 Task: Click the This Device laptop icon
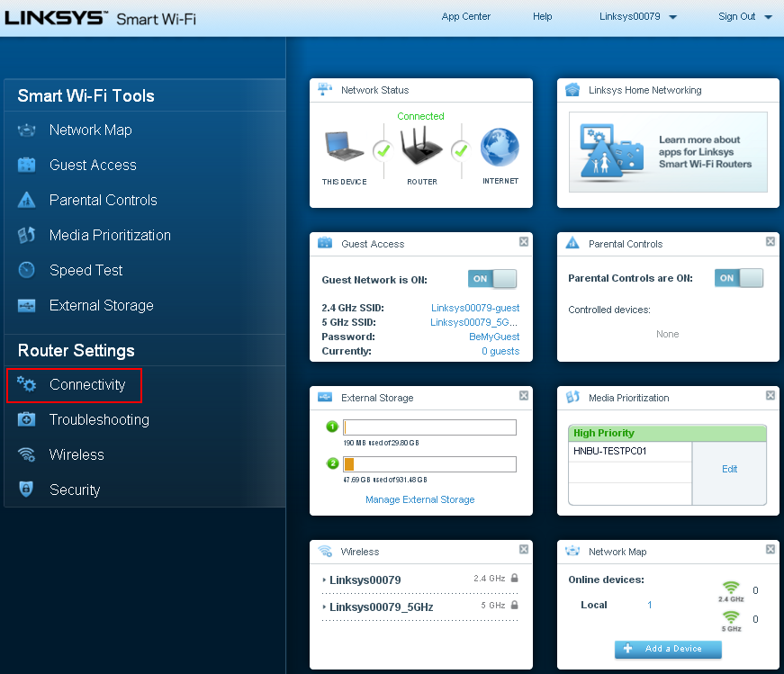coord(344,146)
